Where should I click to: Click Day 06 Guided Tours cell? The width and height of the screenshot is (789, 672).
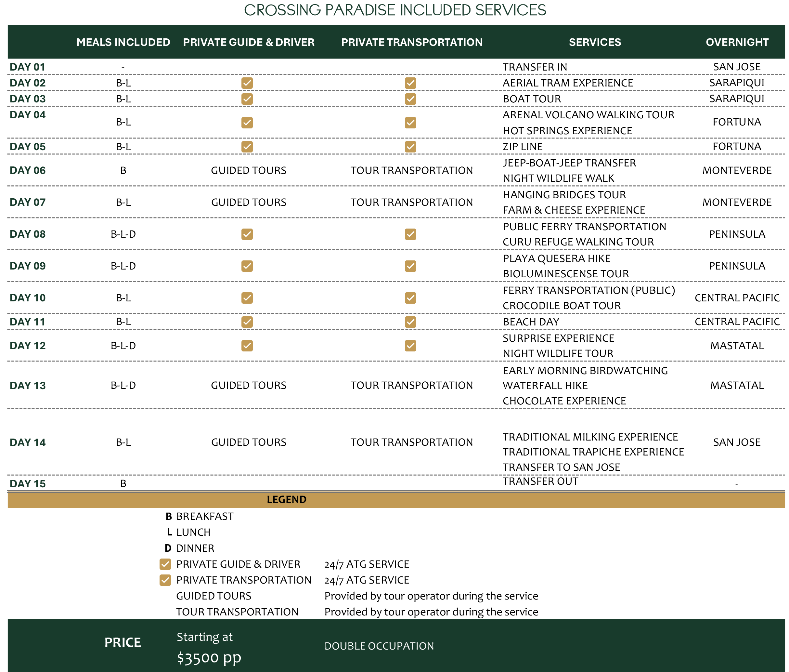(x=249, y=170)
